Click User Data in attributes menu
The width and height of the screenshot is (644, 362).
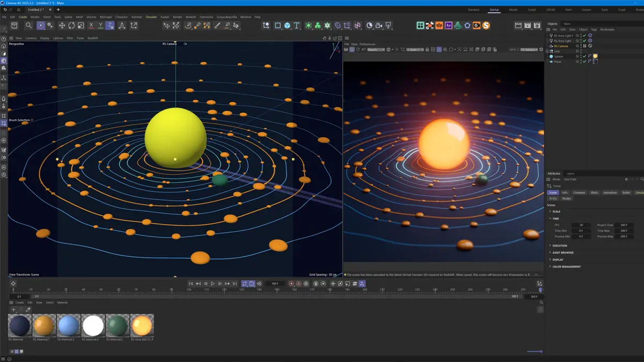[x=570, y=179]
